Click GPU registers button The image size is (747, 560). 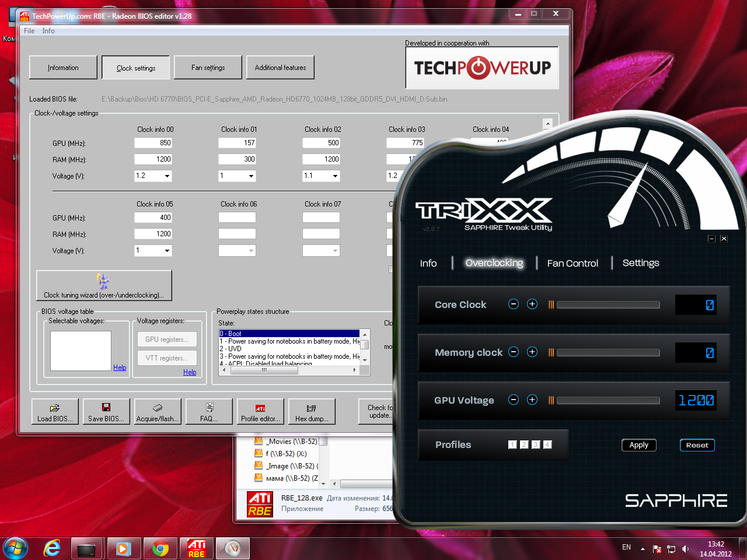pos(167,339)
